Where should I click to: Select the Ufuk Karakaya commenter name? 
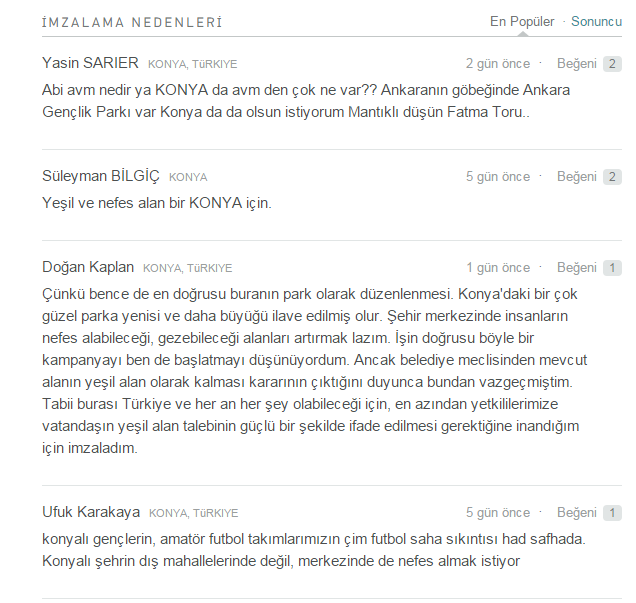[91, 512]
